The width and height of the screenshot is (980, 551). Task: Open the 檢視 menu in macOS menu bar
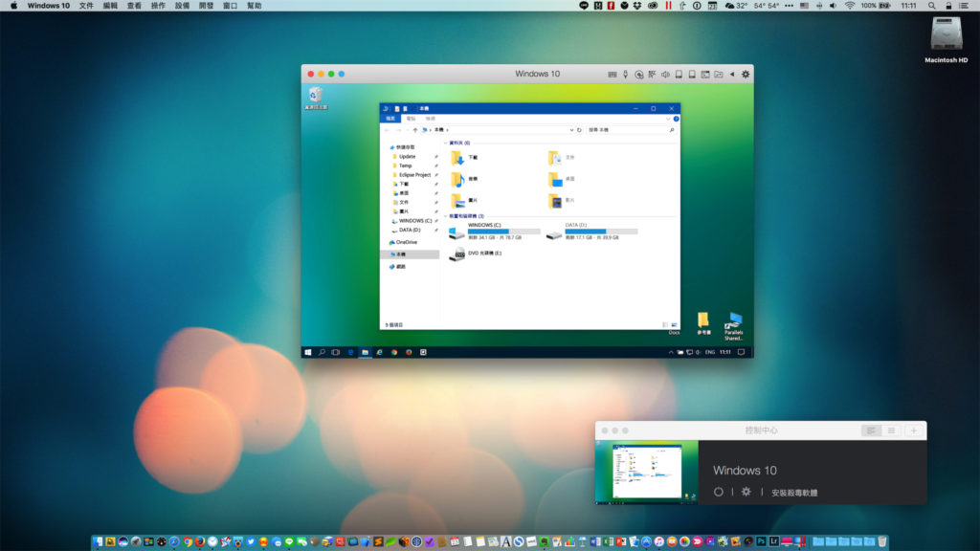click(134, 6)
